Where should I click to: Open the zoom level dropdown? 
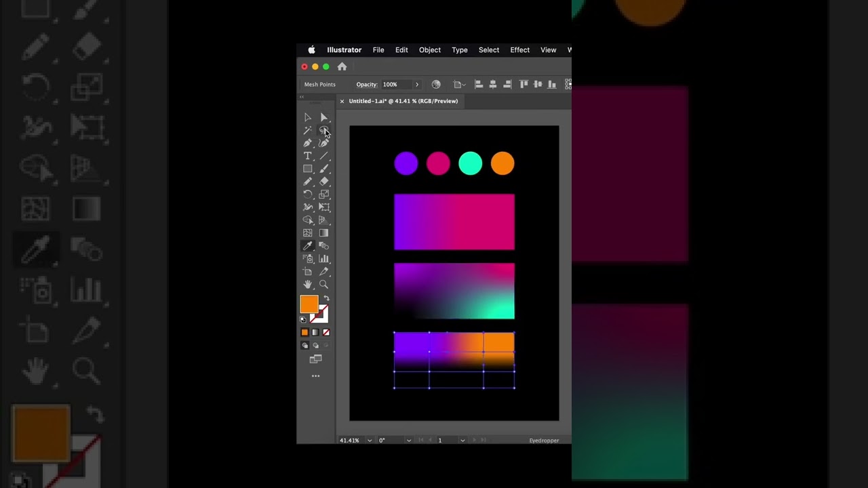pos(370,441)
